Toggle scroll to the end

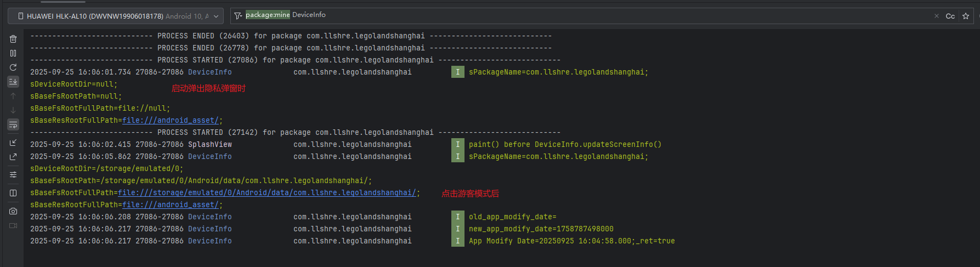coord(13,82)
